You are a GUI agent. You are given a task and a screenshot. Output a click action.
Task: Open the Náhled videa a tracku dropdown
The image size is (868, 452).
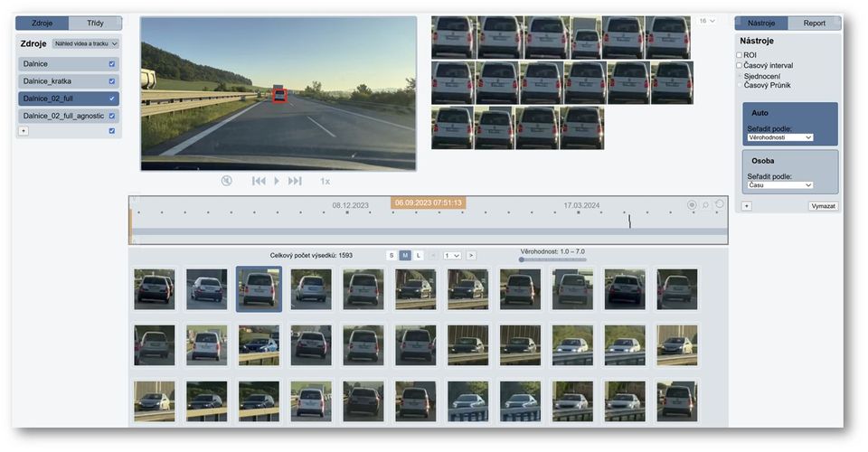(x=86, y=43)
